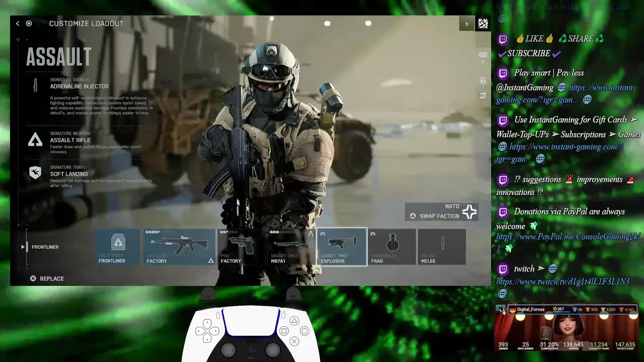Viewport: 644px width, 362px height.
Task: Click the Frontliner row label
Action: [x=45, y=247]
